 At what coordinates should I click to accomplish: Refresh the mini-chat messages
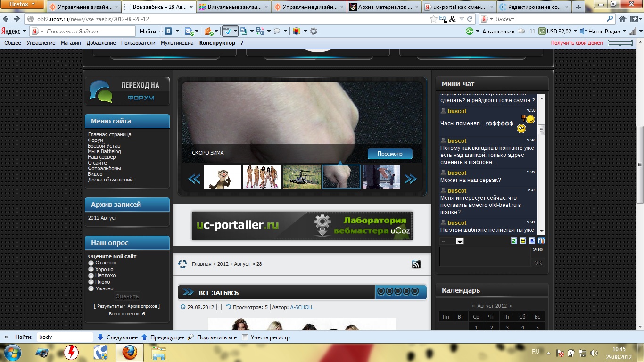(x=514, y=241)
